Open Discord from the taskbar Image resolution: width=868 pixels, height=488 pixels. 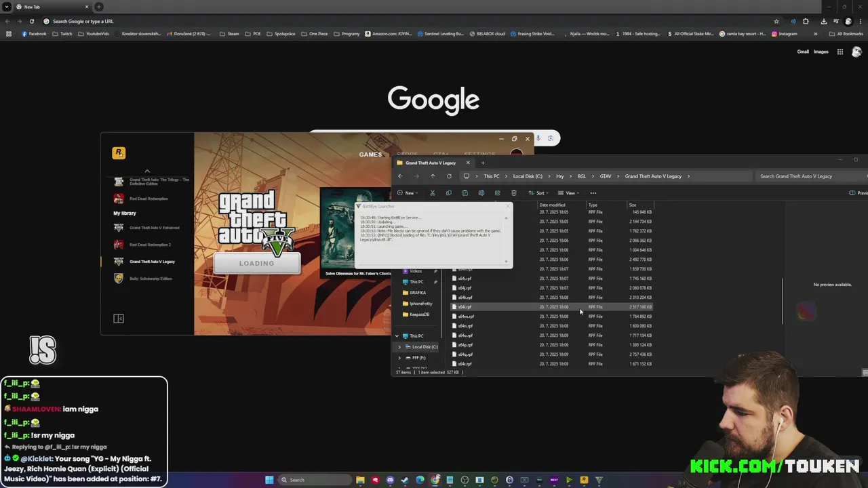click(x=390, y=480)
